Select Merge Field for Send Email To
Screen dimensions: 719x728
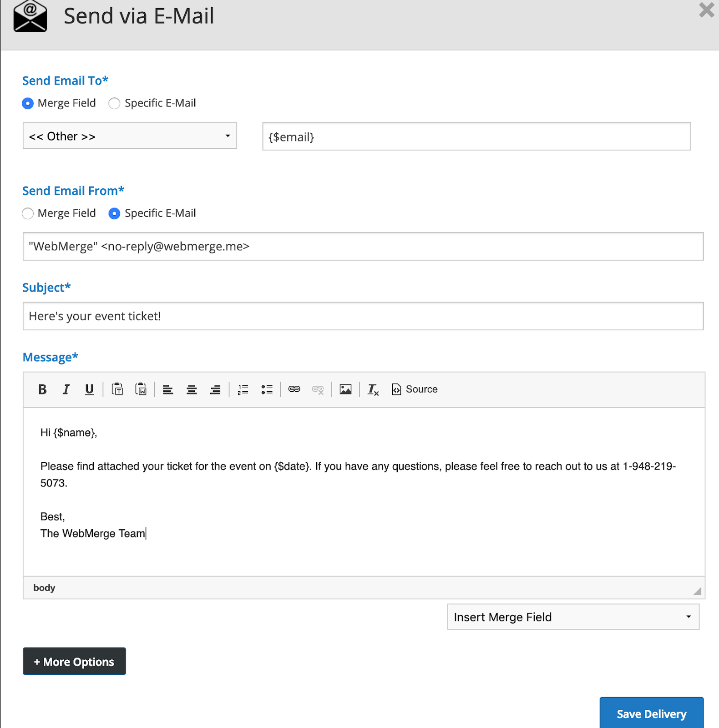pos(28,104)
